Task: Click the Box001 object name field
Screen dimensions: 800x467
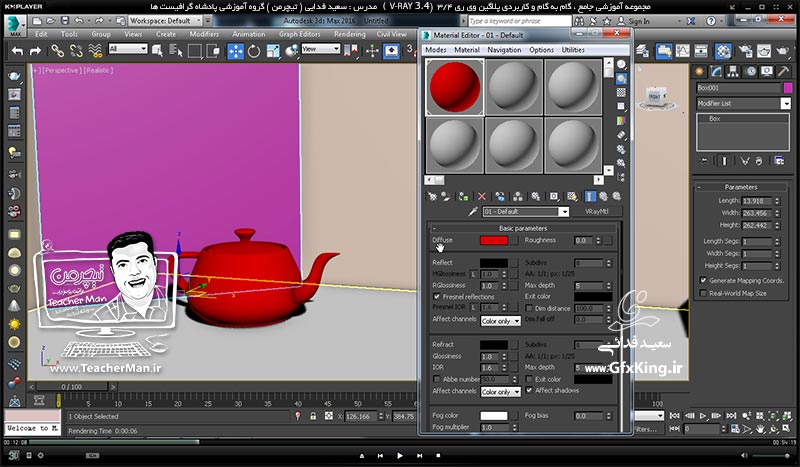Action: (738, 88)
